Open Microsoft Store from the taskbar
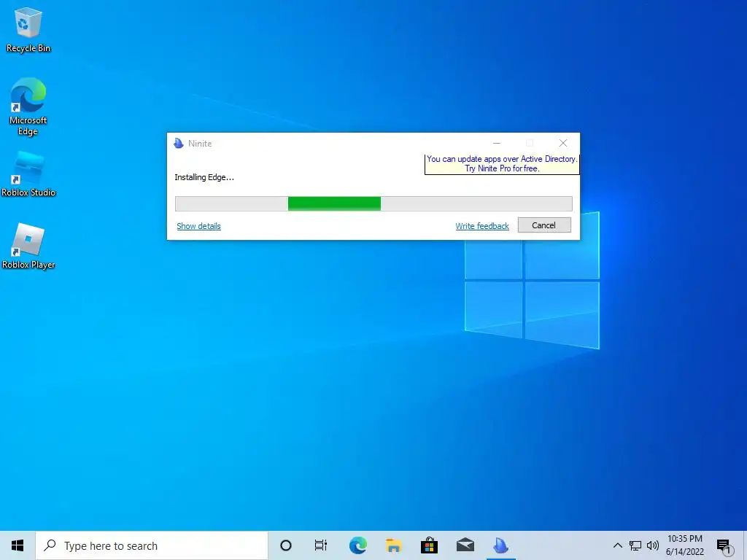Screen dimensions: 747x560 tap(429, 545)
